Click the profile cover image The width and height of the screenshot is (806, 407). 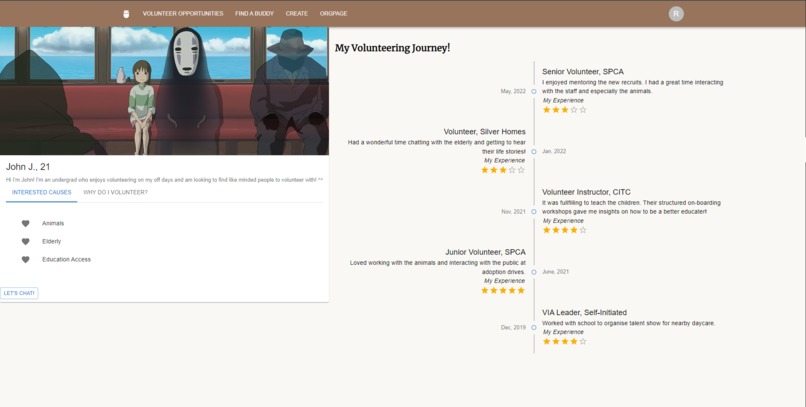click(x=164, y=91)
